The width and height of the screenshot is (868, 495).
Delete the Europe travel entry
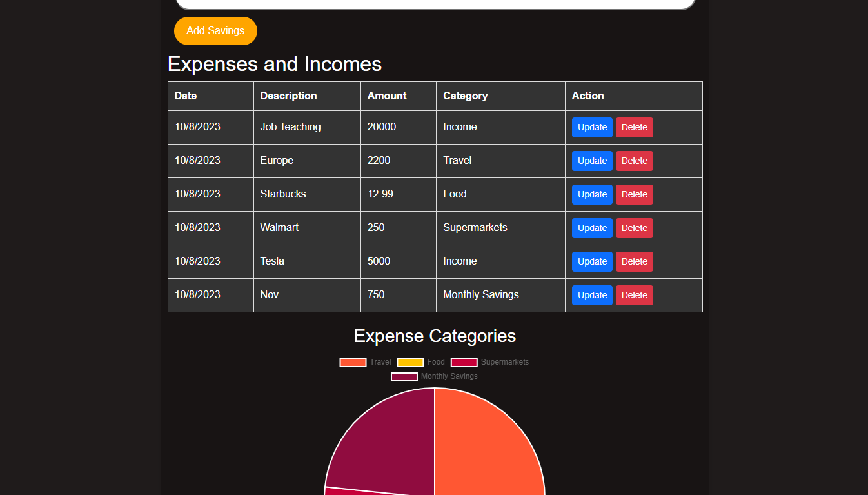tap(634, 161)
